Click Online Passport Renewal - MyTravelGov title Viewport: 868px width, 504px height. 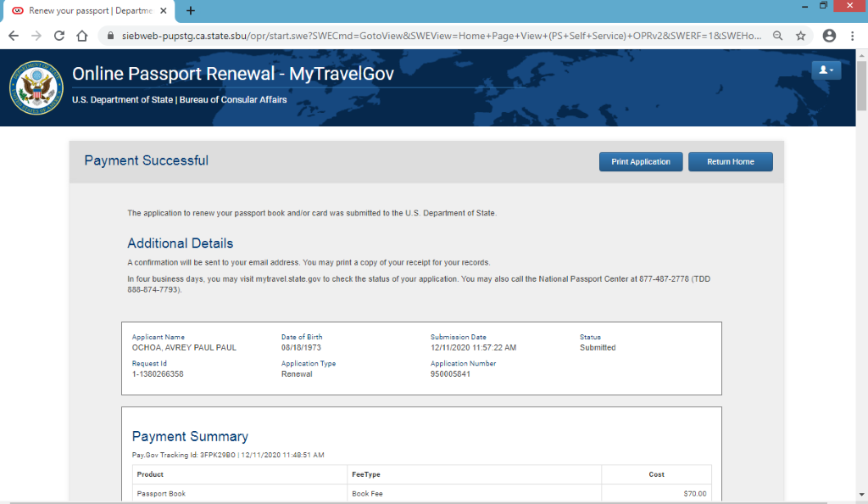pyautogui.click(x=233, y=74)
